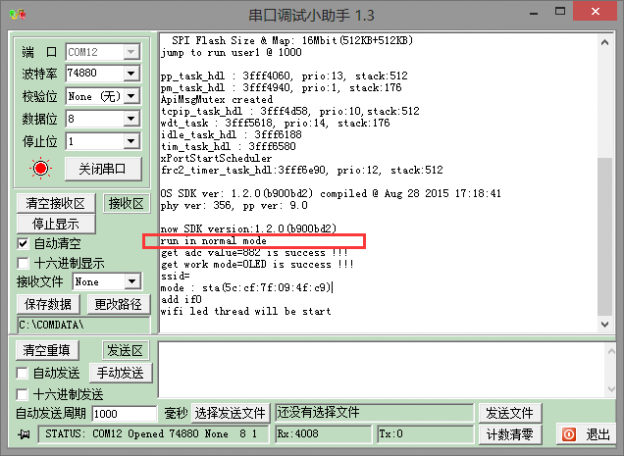Click 'mode : sta(5c:cf:7f:09:4f:c9)' line
This screenshot has height=456, width=624.
[246, 287]
